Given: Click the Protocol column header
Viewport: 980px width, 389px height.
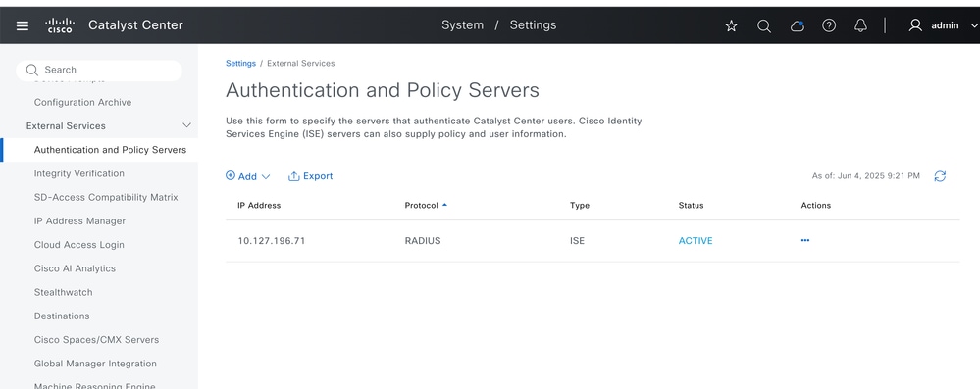Looking at the screenshot, I should coord(421,205).
